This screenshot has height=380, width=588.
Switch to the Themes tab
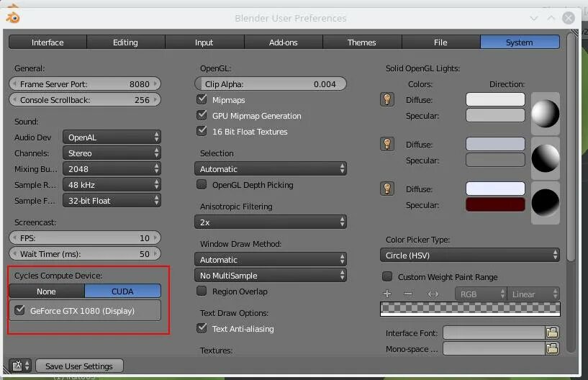(362, 42)
